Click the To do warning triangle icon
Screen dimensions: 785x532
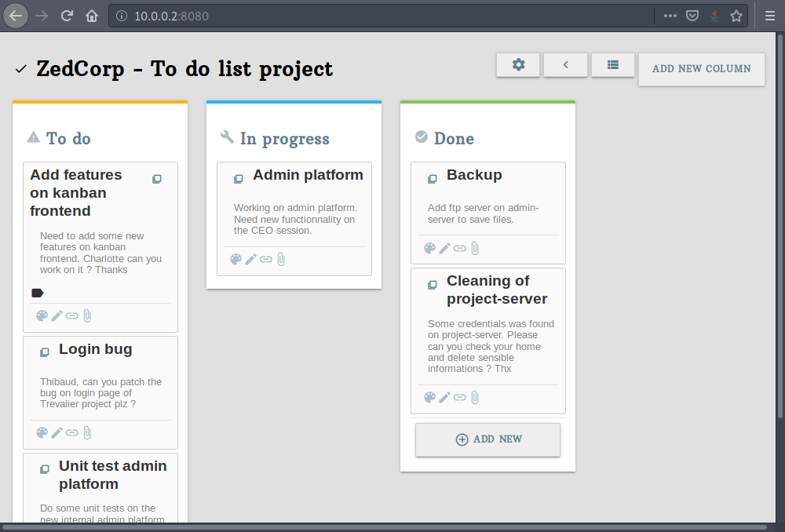point(33,137)
